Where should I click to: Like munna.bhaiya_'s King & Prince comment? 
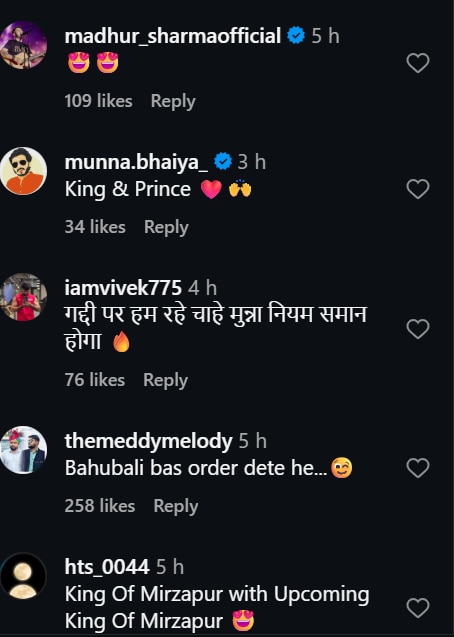[x=418, y=189]
